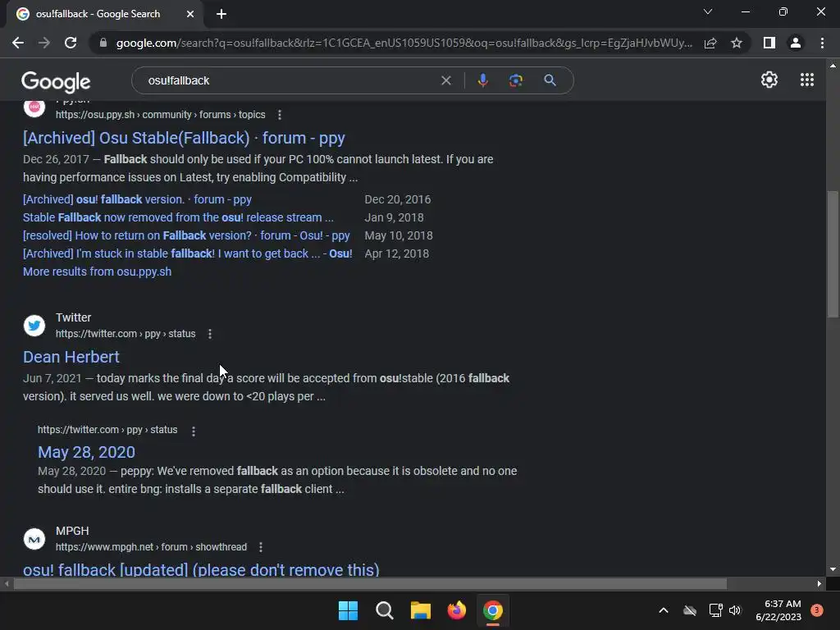This screenshot has width=840, height=630.
Task: Click the browser forward arrow
Action: pos(44,43)
